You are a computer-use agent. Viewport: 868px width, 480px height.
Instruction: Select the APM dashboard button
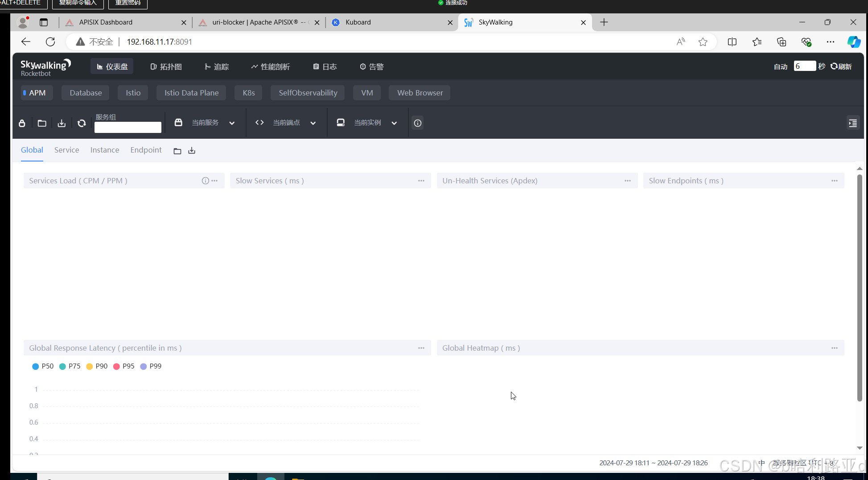pos(37,93)
